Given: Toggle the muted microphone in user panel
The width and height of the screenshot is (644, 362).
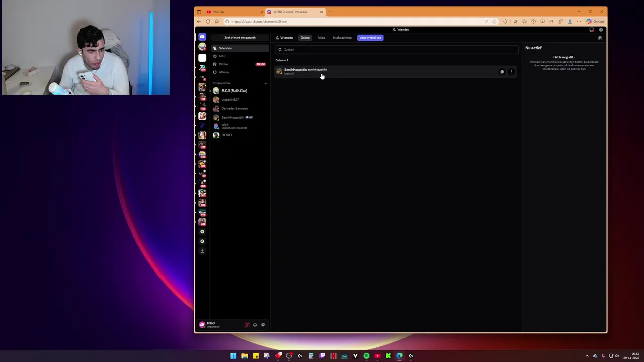Looking at the screenshot, I should tap(247, 325).
